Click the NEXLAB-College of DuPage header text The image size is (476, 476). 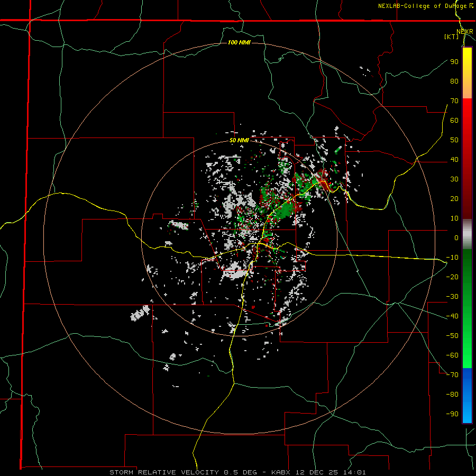[x=426, y=6]
